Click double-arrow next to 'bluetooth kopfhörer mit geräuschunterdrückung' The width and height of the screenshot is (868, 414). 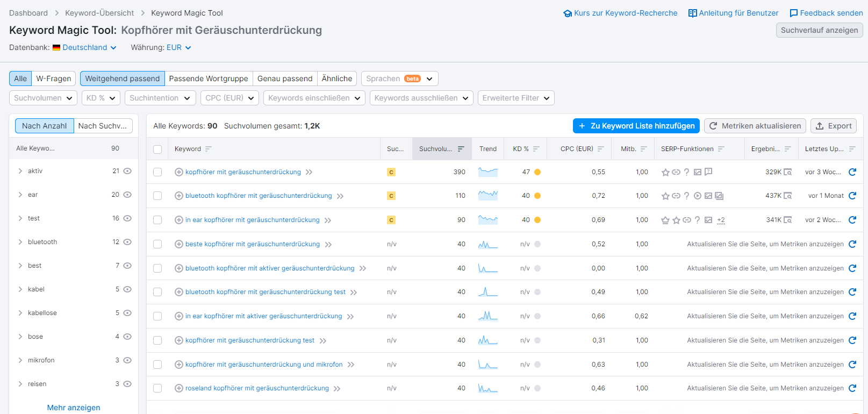pyautogui.click(x=340, y=196)
